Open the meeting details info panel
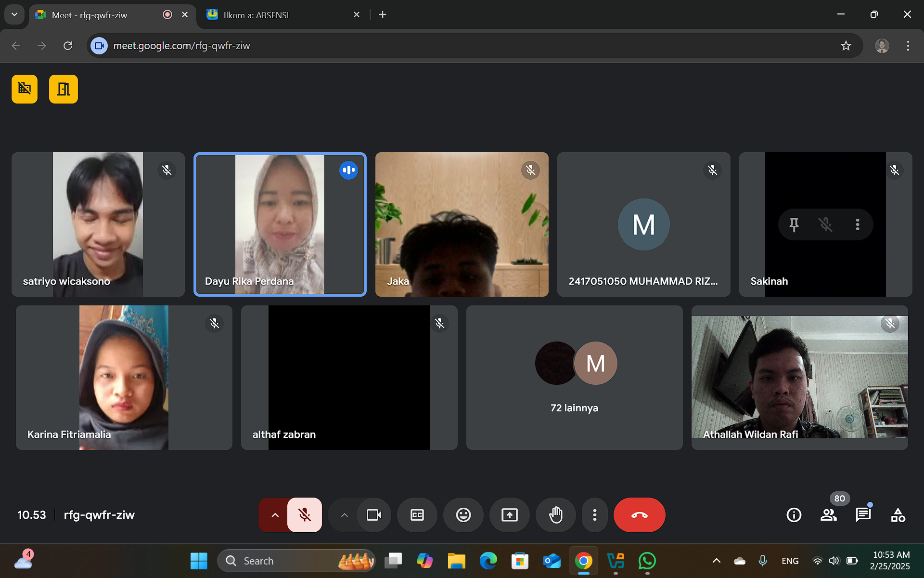924x578 pixels. pyautogui.click(x=794, y=515)
